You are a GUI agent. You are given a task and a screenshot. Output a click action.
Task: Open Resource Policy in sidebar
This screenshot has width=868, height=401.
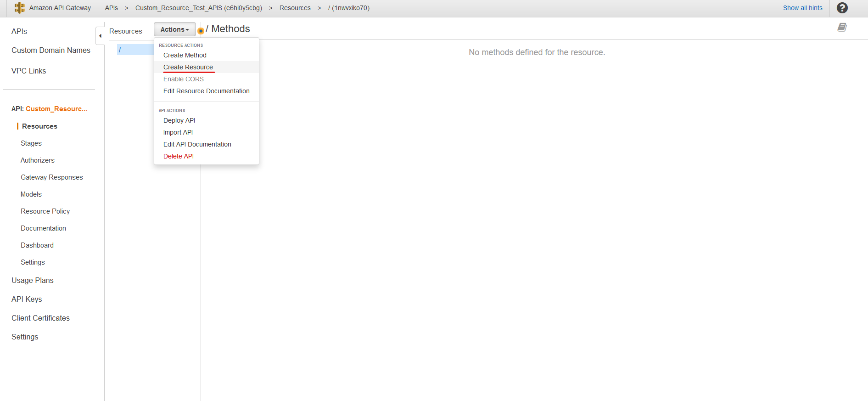tap(45, 211)
